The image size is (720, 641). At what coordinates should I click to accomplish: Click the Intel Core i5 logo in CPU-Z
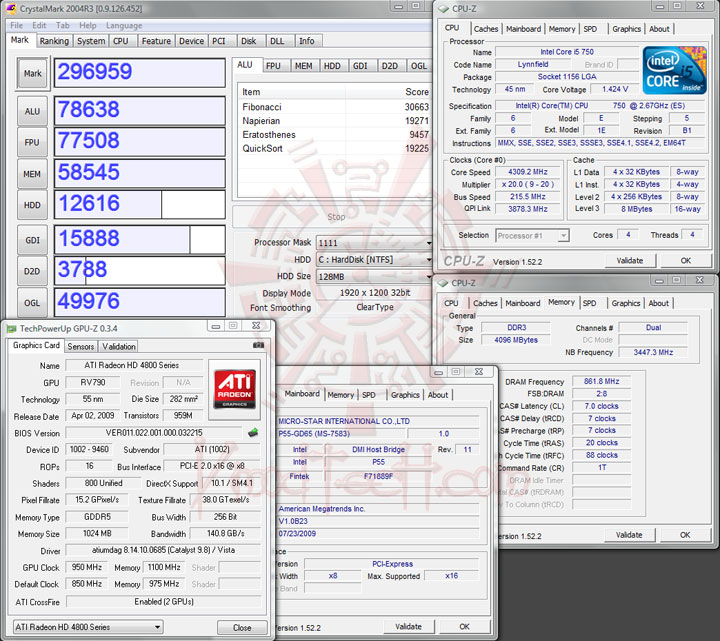pyautogui.click(x=674, y=70)
